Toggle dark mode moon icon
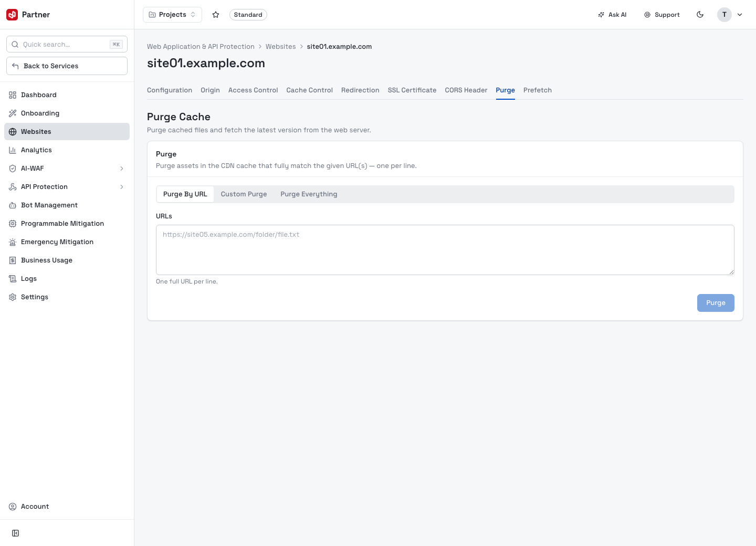 point(700,15)
